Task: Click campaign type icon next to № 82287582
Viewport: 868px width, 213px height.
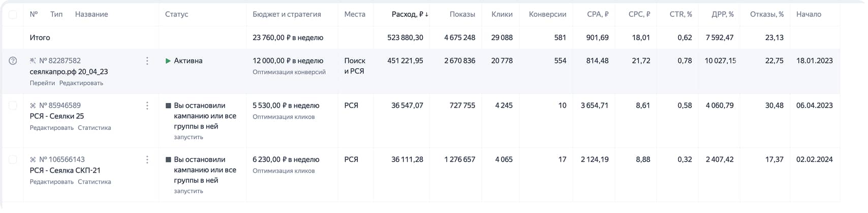Action: [x=33, y=61]
